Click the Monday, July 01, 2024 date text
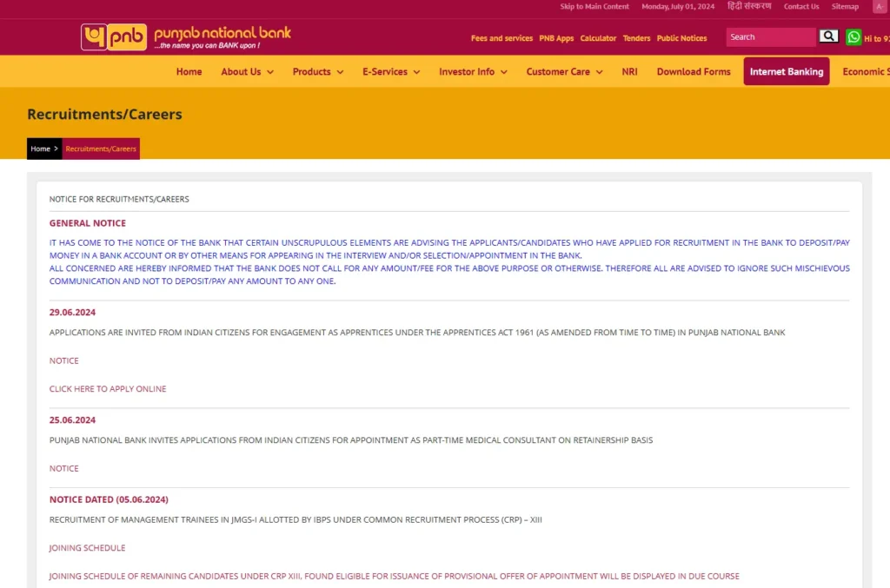 click(678, 7)
